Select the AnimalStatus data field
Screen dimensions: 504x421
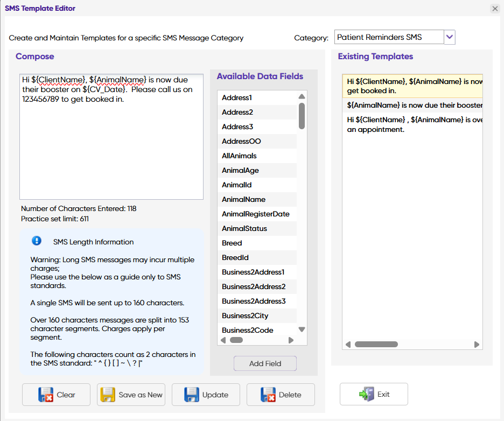point(257,228)
